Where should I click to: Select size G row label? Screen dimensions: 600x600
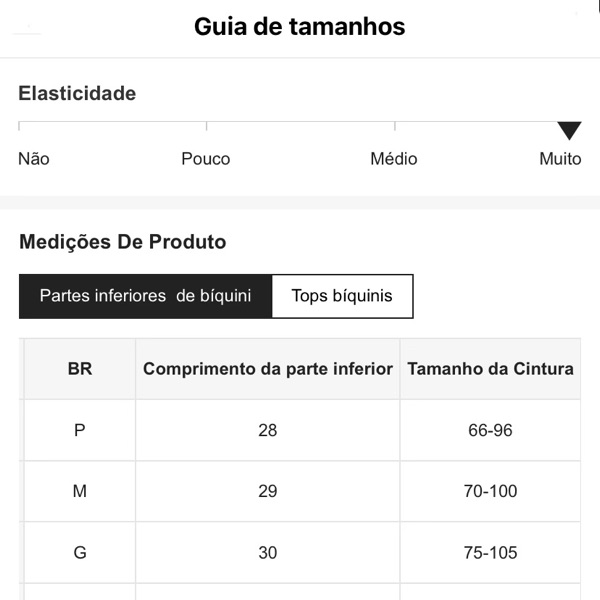click(80, 552)
